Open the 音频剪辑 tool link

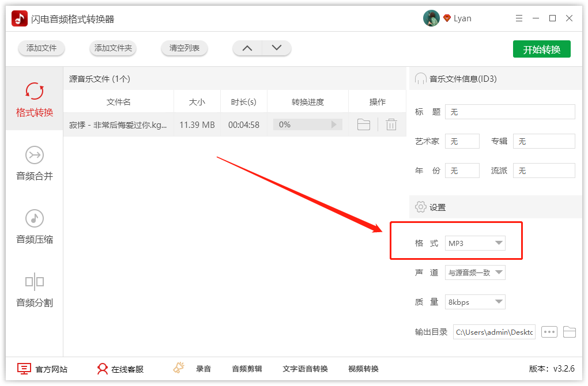(x=247, y=369)
